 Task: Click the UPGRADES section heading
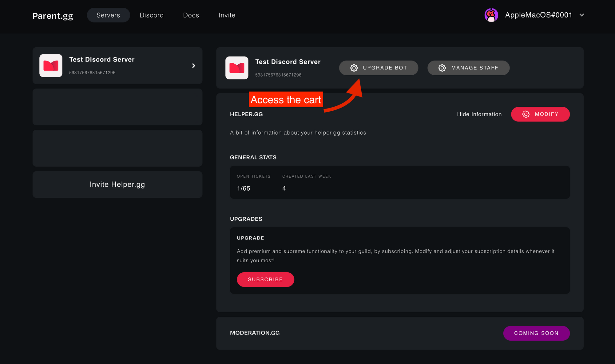[x=246, y=219]
